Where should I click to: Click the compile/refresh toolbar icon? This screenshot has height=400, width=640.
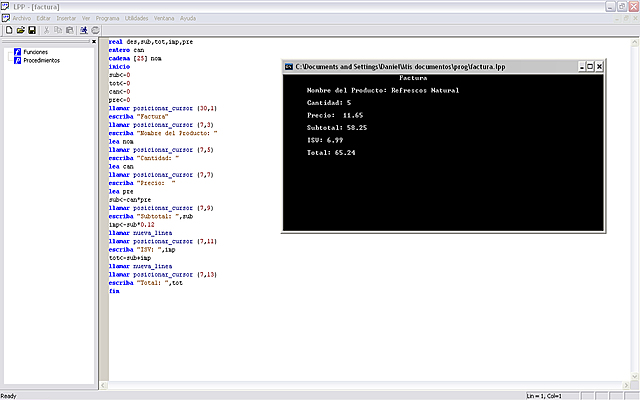click(x=96, y=30)
